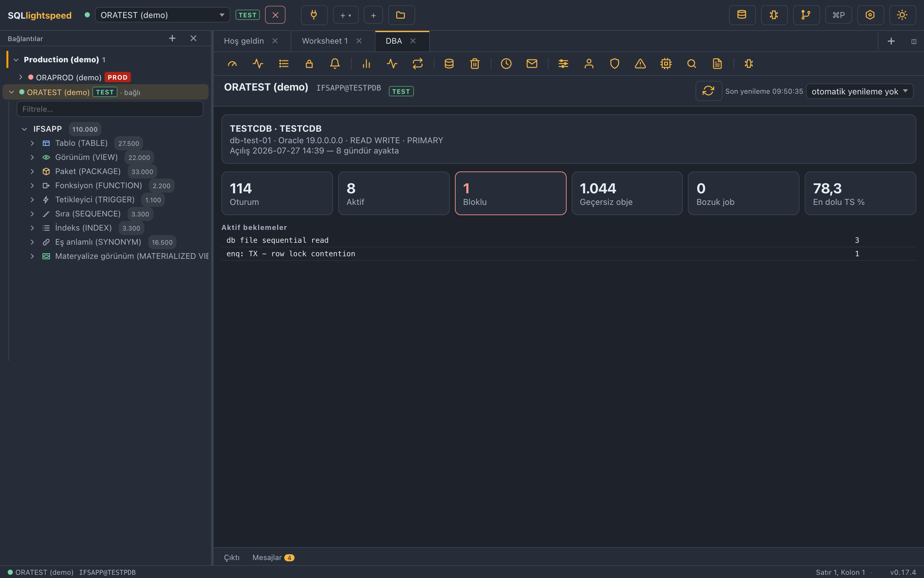Open the ⌘P command palette button

point(838,15)
